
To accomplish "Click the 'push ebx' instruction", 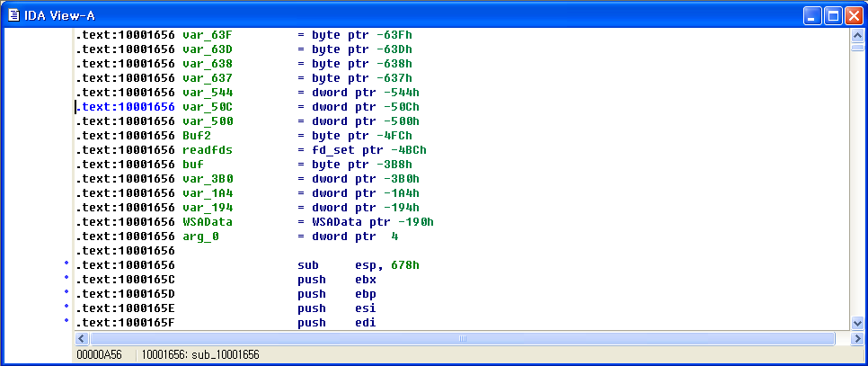I will [337, 280].
